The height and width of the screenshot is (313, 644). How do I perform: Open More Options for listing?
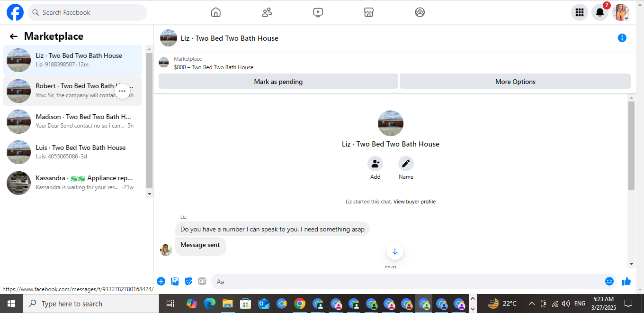[515, 82]
